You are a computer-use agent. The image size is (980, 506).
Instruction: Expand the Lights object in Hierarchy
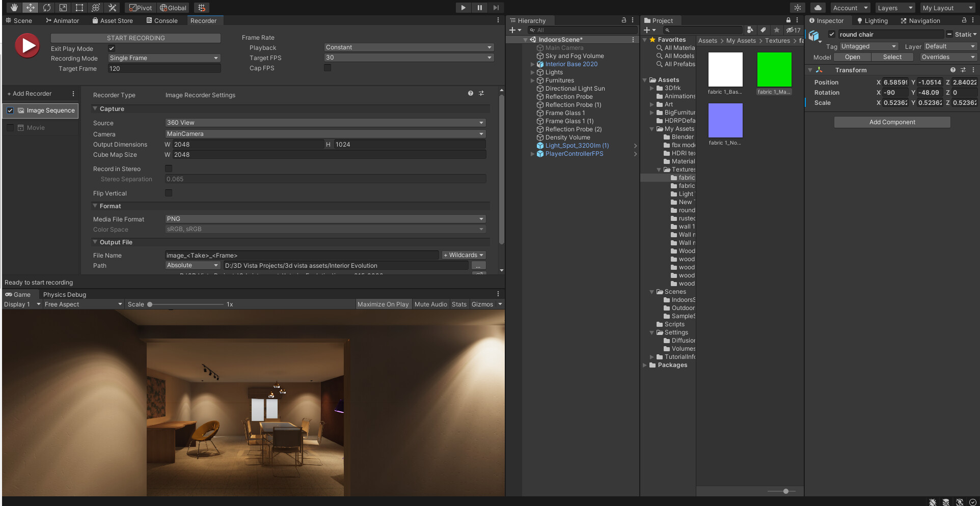point(533,72)
